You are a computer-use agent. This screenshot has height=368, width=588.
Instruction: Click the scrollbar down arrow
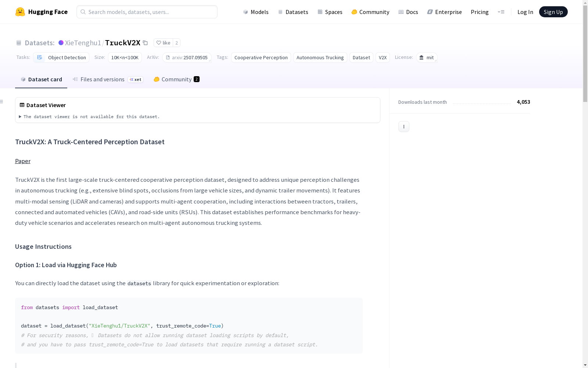point(585,365)
